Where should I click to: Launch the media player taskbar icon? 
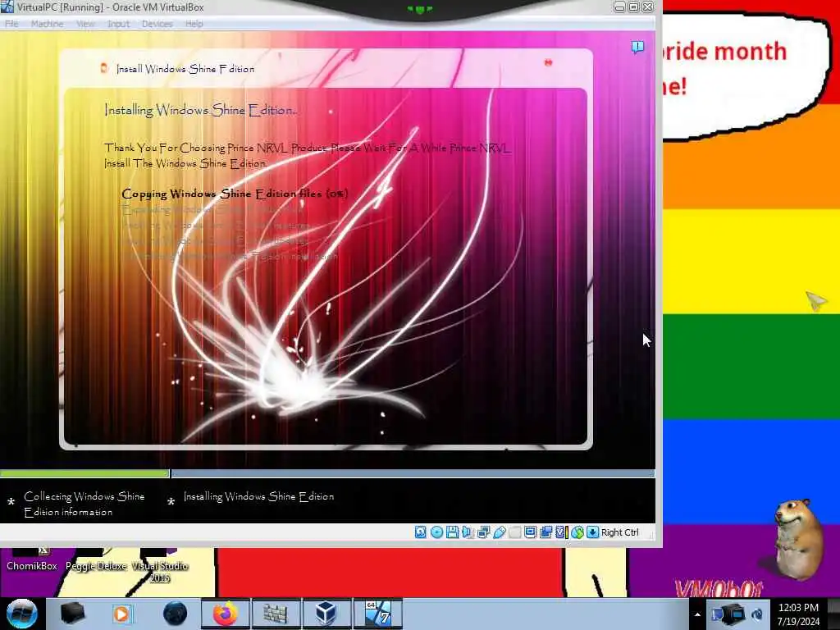click(122, 614)
